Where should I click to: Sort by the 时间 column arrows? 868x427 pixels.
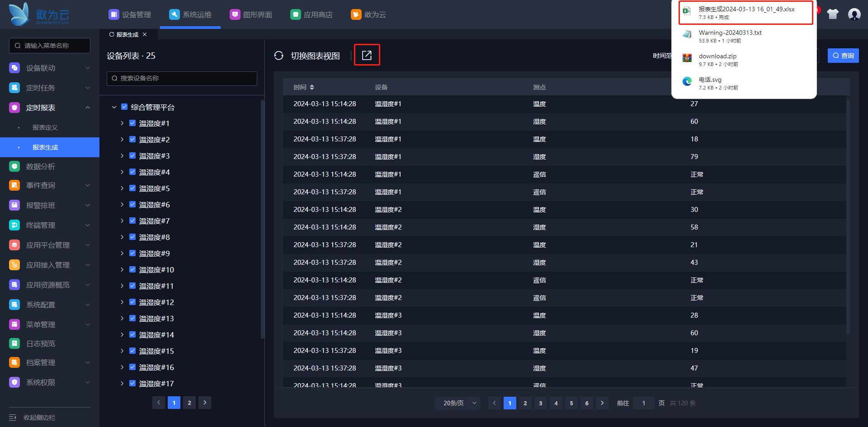[312, 87]
